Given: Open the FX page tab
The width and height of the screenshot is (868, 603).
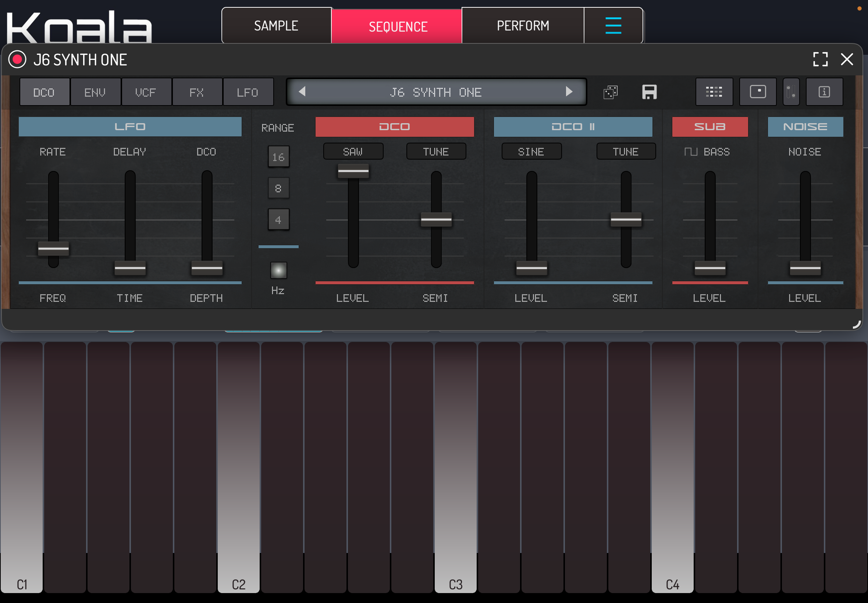Looking at the screenshot, I should click(x=197, y=92).
